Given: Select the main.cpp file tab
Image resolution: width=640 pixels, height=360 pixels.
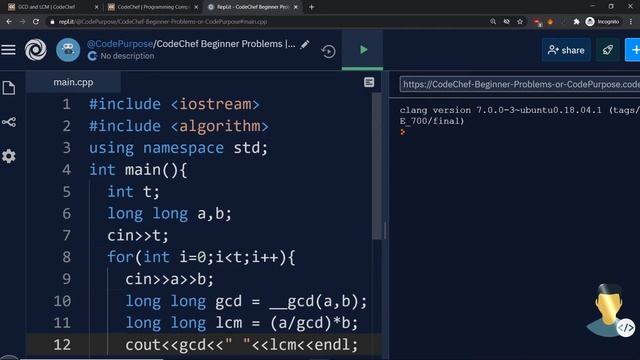Looking at the screenshot, I should click(x=73, y=82).
